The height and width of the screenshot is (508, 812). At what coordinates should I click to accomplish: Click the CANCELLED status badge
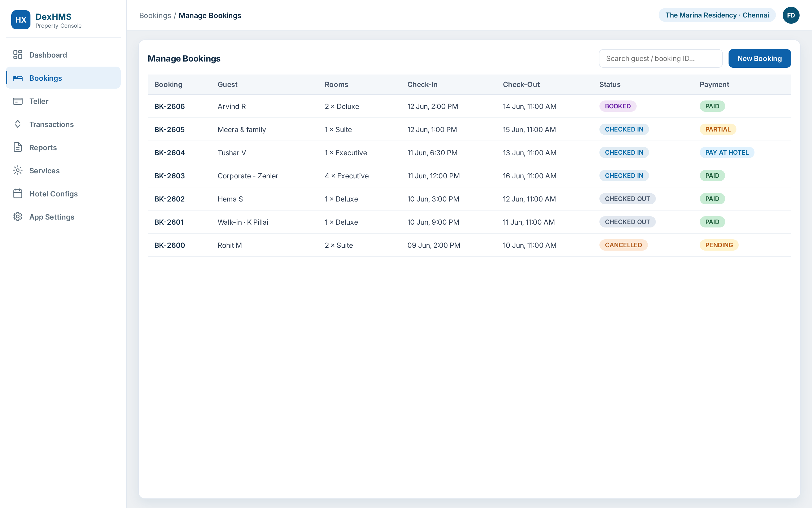tap(623, 245)
